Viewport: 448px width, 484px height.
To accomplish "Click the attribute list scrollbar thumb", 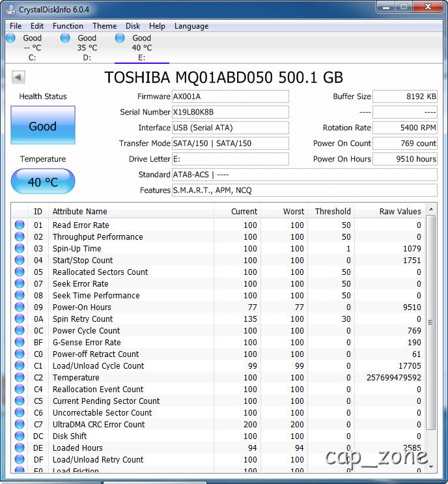I will coord(431,322).
